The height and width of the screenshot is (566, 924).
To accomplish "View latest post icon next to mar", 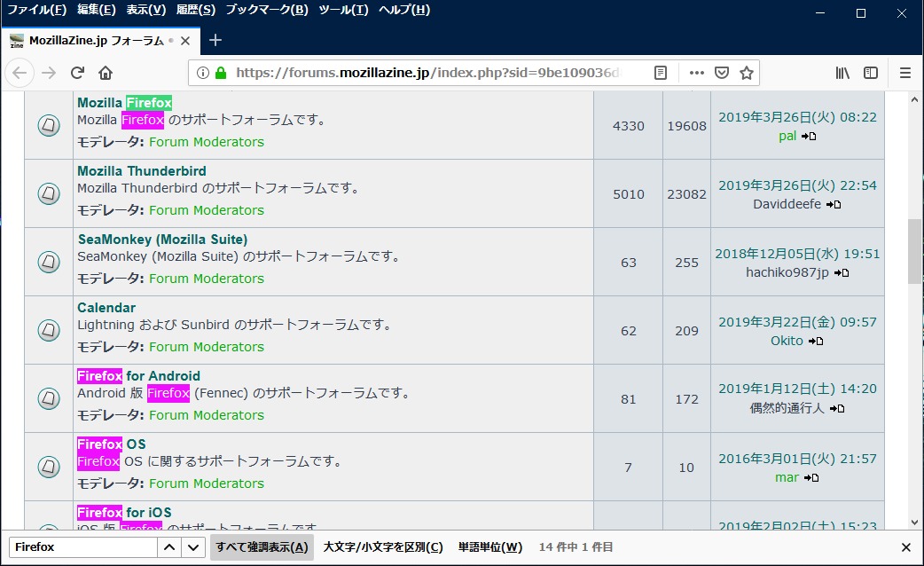I will [x=812, y=478].
